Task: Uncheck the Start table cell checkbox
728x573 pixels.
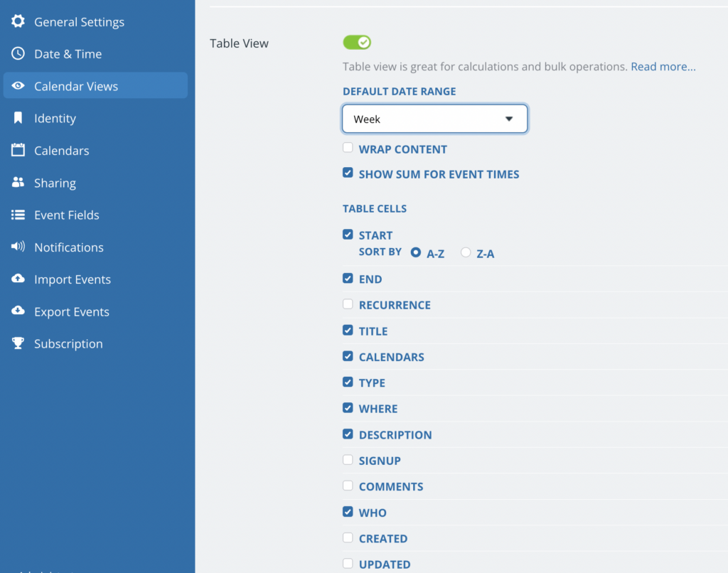Action: (348, 234)
